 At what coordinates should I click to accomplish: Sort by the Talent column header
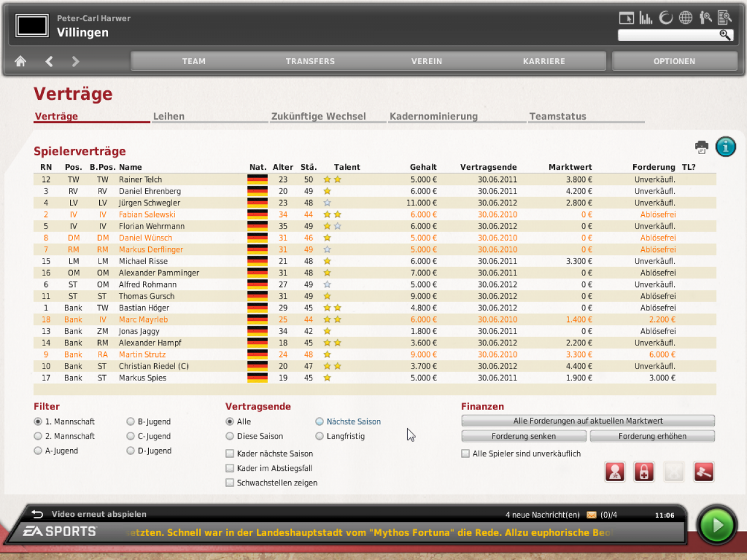[347, 167]
